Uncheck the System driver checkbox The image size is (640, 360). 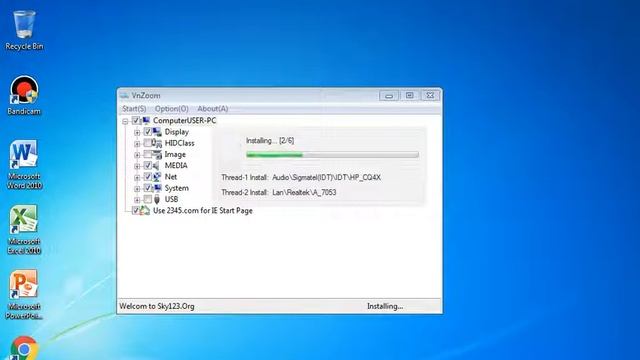point(148,188)
